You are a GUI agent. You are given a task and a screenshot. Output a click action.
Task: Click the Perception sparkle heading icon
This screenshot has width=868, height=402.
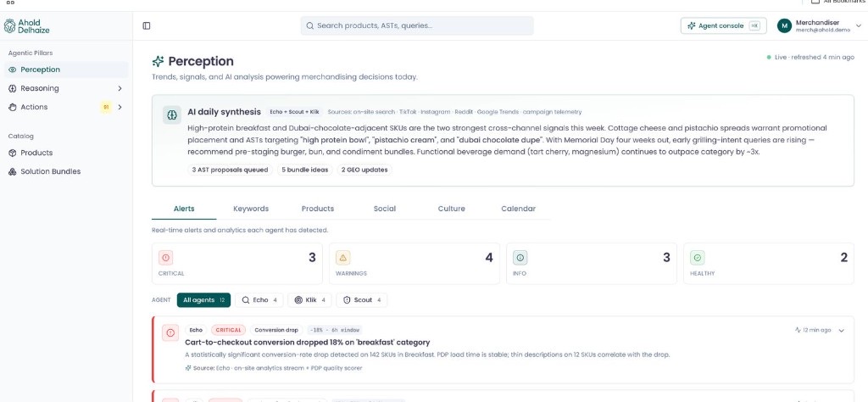tap(159, 61)
